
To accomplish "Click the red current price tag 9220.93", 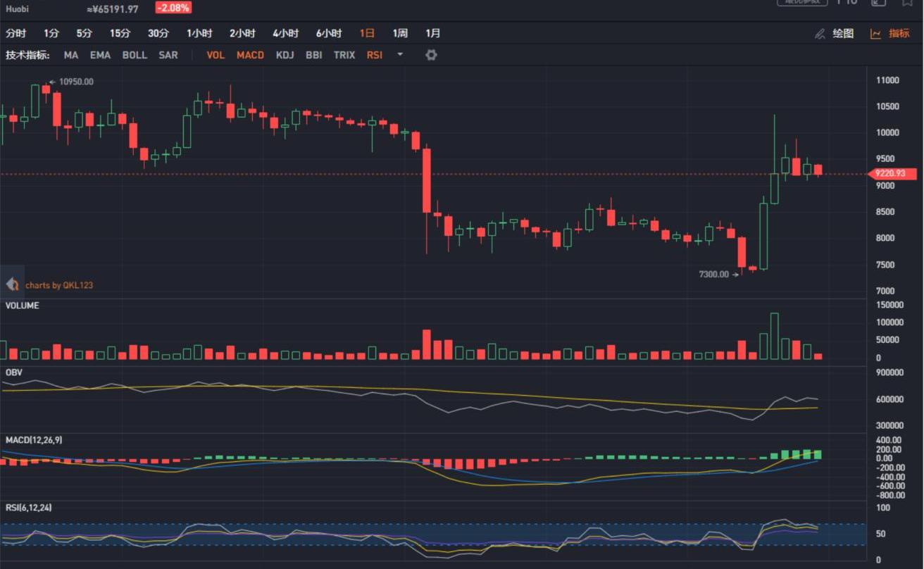I will tap(892, 174).
